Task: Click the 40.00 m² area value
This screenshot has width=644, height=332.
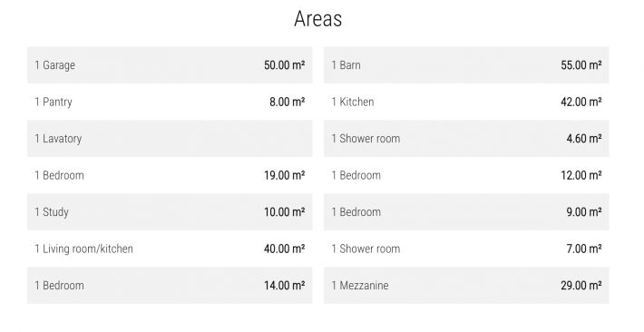Action: [x=284, y=249]
